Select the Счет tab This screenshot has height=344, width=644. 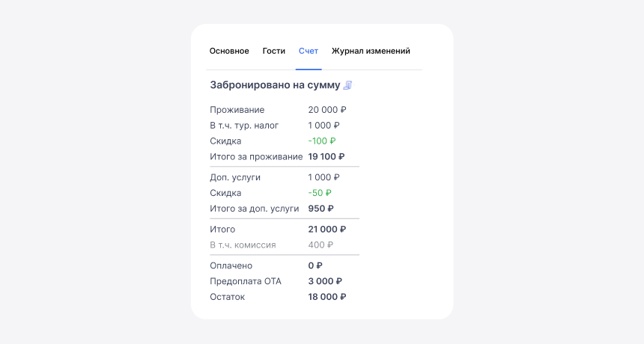click(x=309, y=52)
